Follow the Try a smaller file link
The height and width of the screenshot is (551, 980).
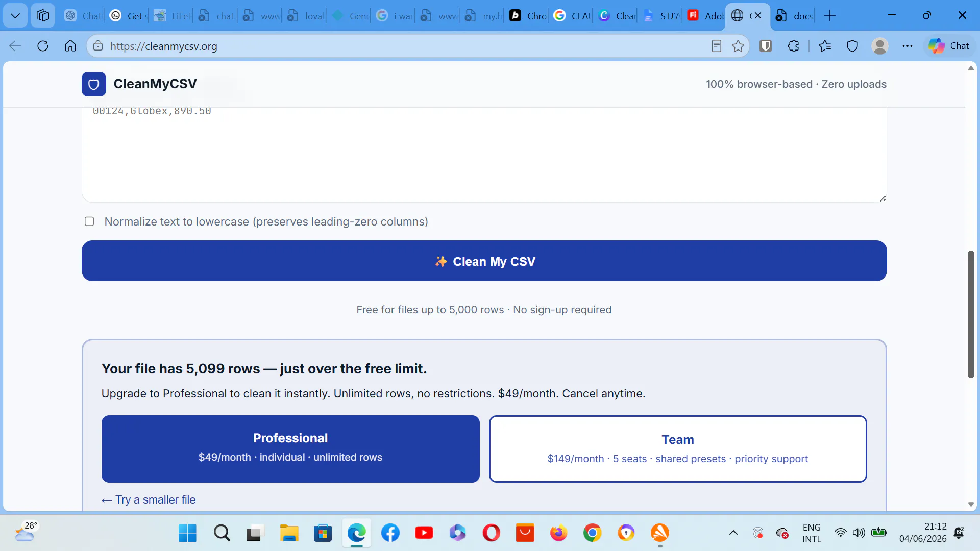pyautogui.click(x=149, y=500)
